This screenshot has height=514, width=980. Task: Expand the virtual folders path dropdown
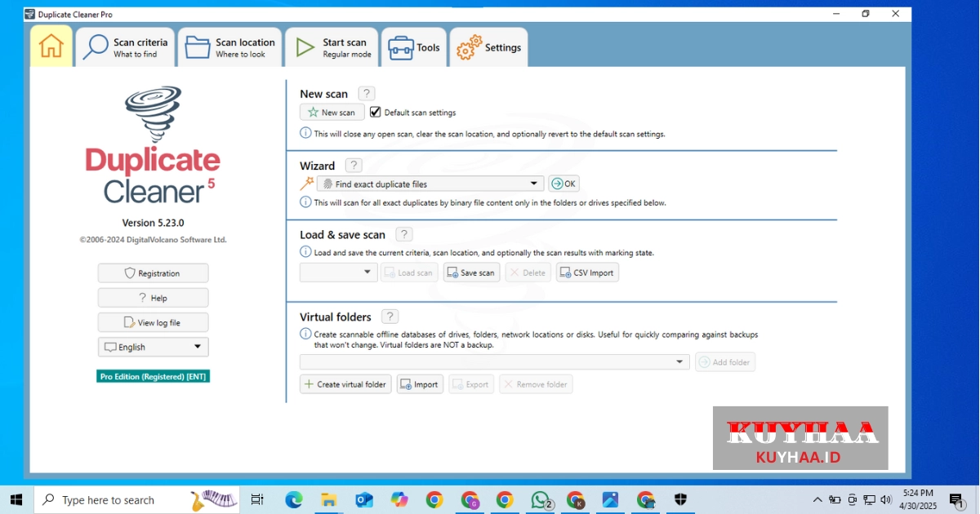679,361
